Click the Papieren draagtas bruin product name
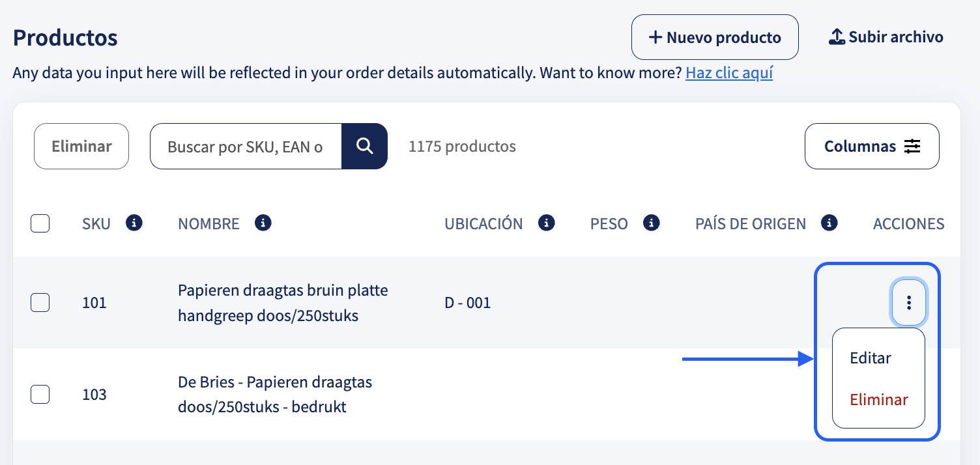The height and width of the screenshot is (465, 980). click(x=283, y=303)
